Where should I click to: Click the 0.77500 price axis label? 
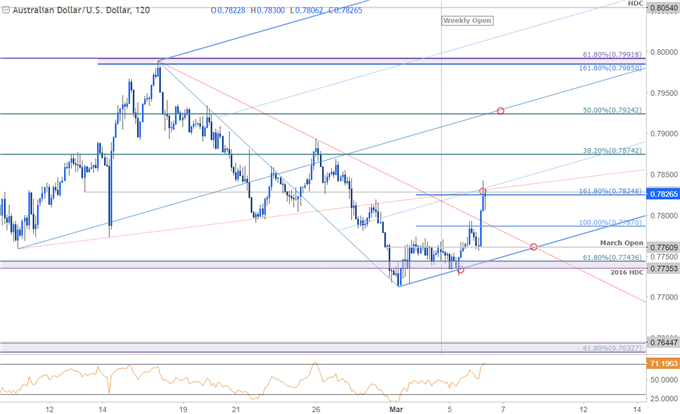[x=663, y=256]
